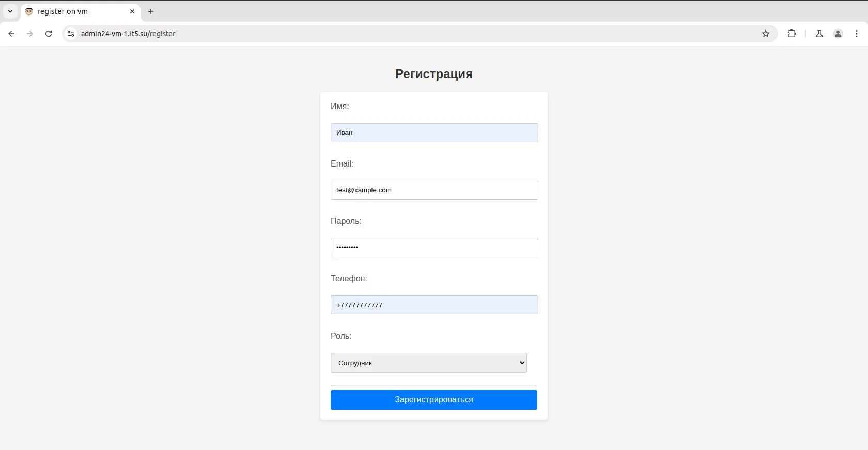Open a new tab with plus button

(x=151, y=11)
